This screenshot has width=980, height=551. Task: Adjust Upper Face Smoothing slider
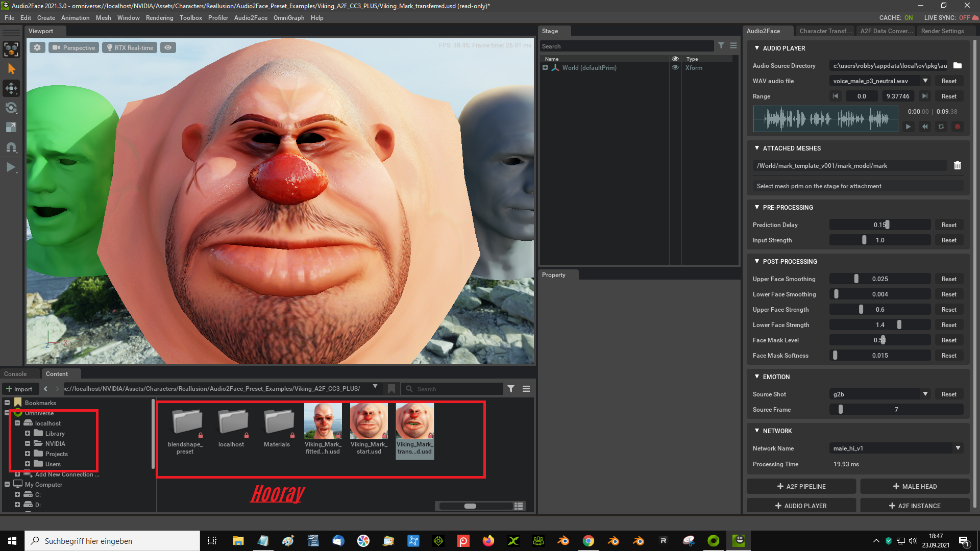(880, 279)
